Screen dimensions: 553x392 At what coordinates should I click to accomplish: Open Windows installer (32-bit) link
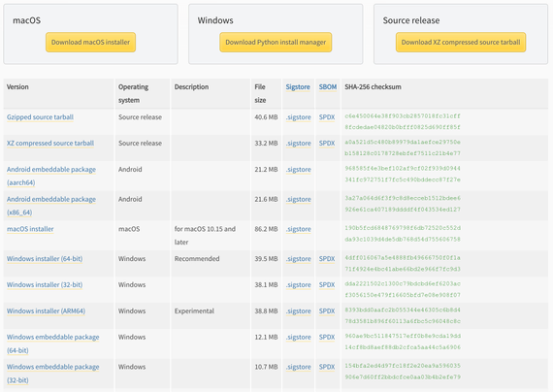[x=45, y=284]
